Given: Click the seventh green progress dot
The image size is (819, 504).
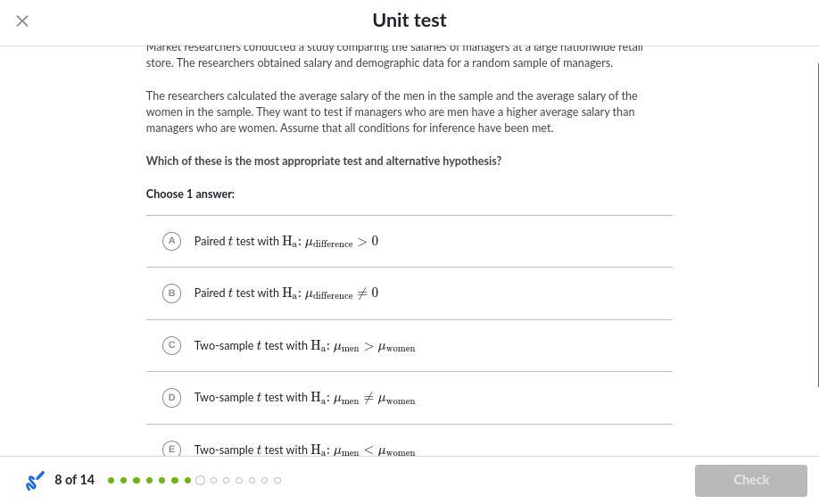Looking at the screenshot, I should point(188,481).
